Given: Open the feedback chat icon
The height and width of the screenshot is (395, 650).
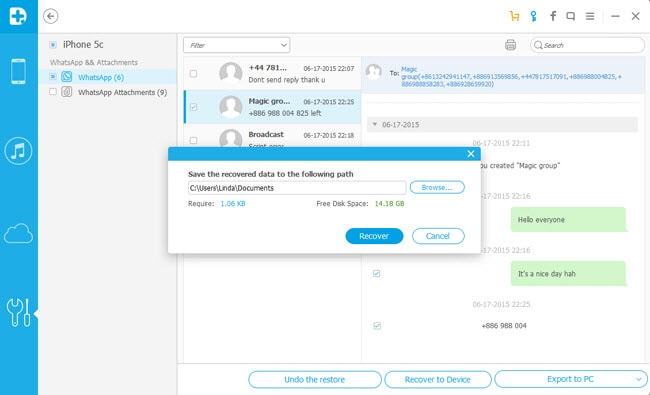Looking at the screenshot, I should [571, 16].
